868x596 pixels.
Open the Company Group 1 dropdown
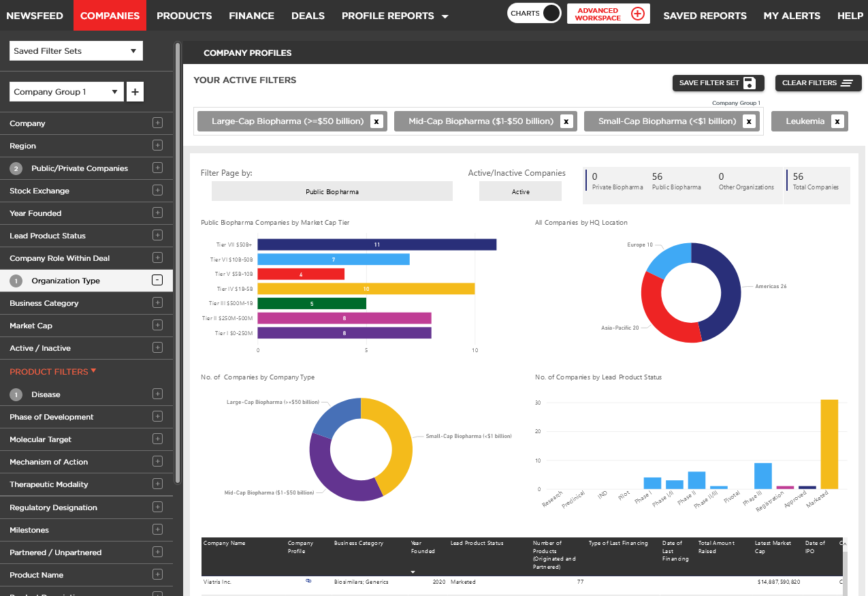(67, 92)
